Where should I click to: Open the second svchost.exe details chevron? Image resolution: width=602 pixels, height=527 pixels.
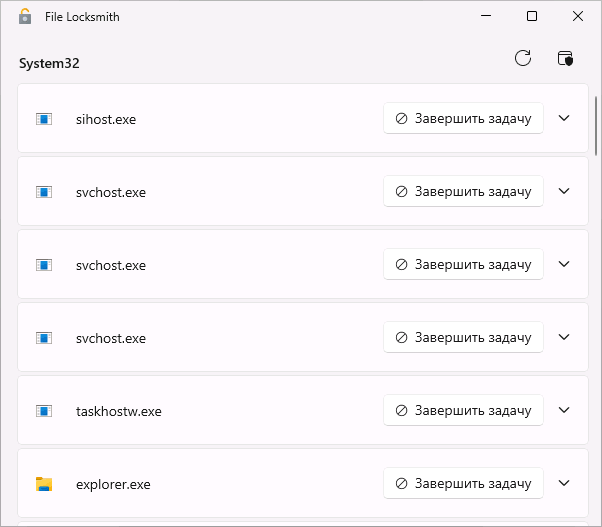point(564,264)
